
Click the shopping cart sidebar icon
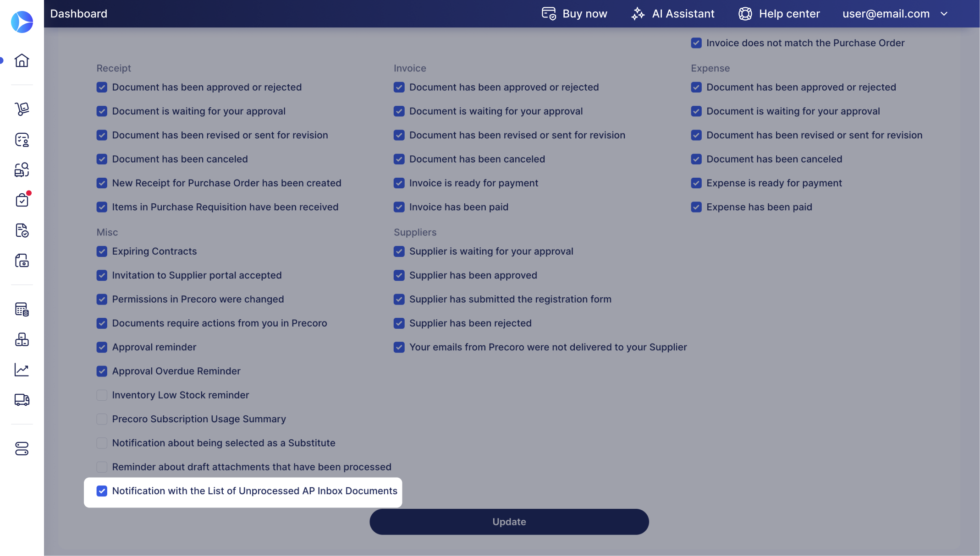22,109
